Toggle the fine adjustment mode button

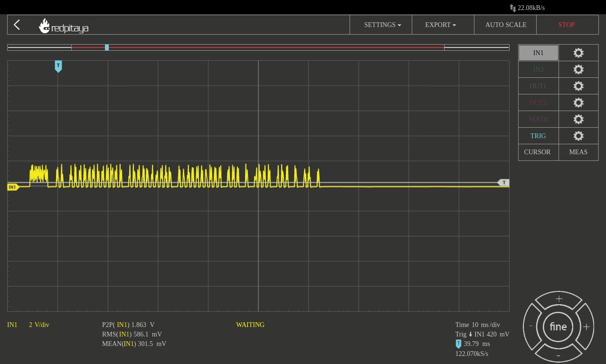coord(558,327)
